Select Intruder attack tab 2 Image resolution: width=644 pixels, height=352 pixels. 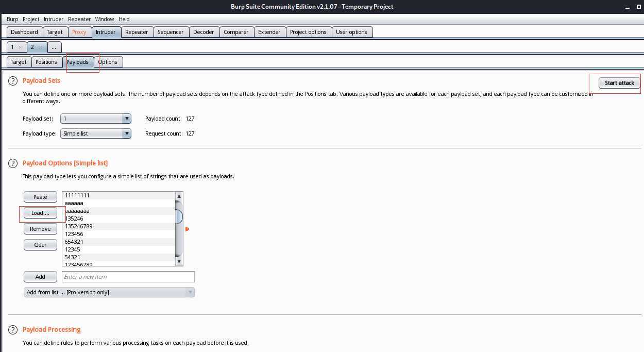(32, 47)
